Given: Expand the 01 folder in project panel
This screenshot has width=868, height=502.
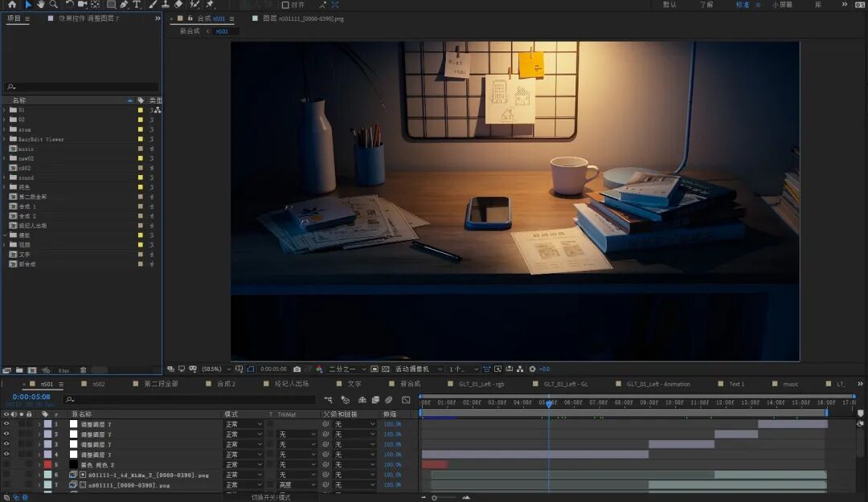Looking at the screenshot, I should (x=5, y=110).
